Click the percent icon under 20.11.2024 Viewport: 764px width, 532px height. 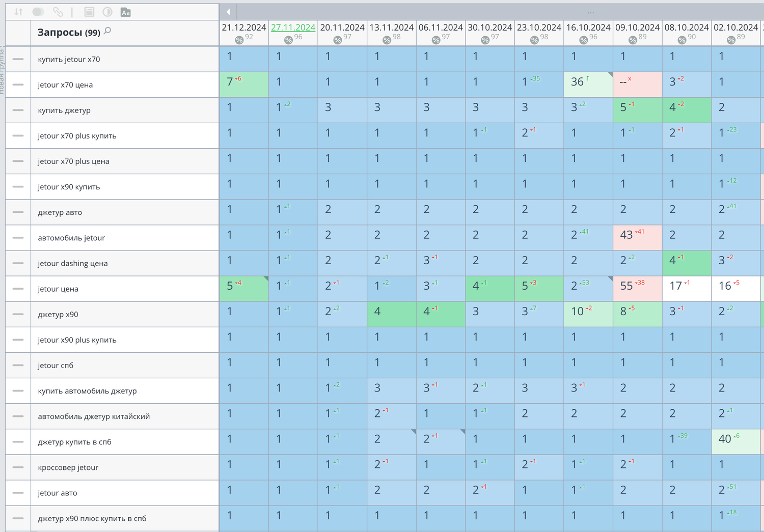click(337, 40)
